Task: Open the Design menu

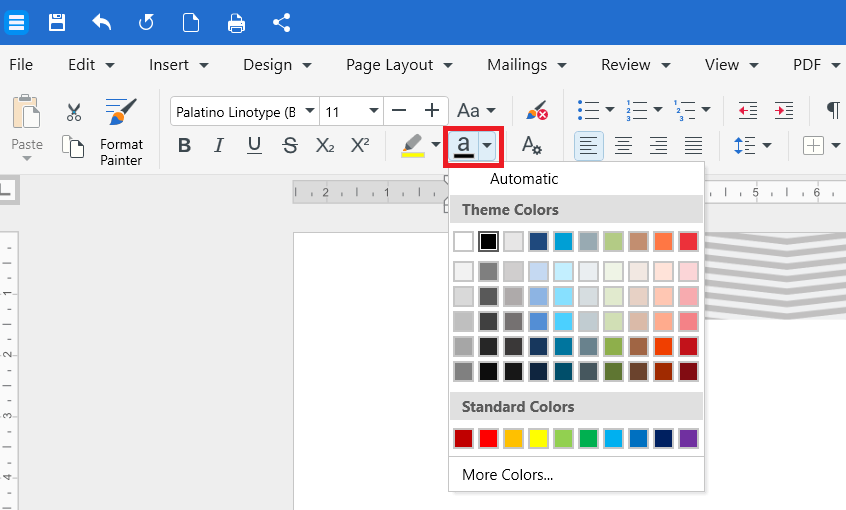Action: click(x=277, y=65)
